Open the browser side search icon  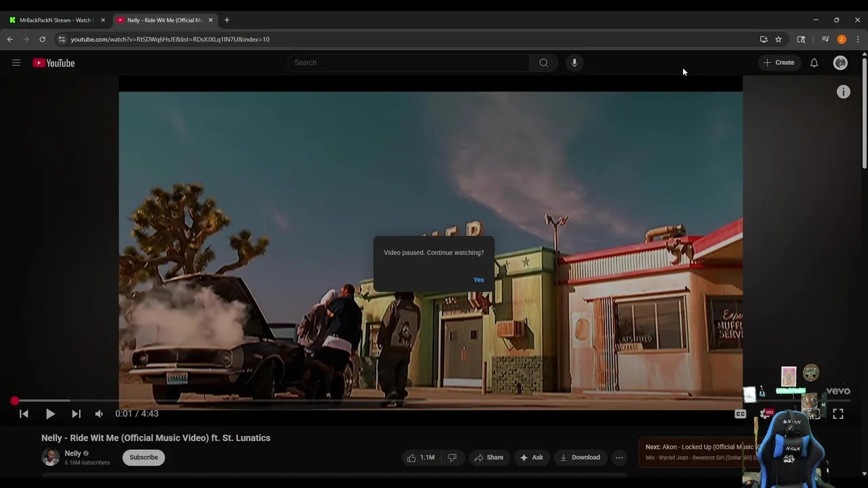click(801, 39)
